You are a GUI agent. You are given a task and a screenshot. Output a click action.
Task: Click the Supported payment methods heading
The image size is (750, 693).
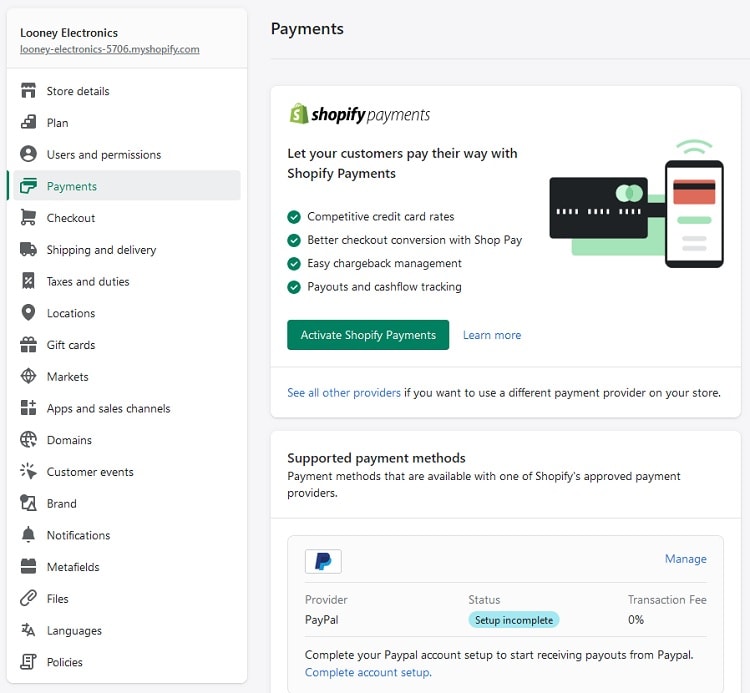tap(376, 458)
